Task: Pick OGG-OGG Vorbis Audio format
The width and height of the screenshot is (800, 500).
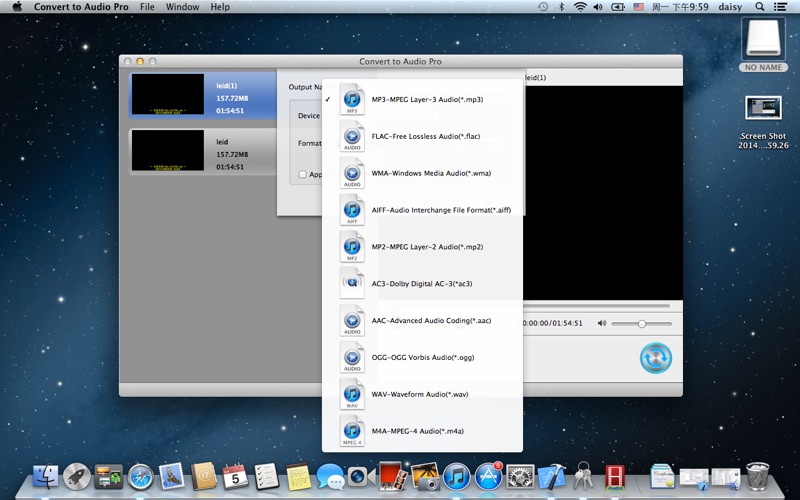Action: click(x=422, y=357)
